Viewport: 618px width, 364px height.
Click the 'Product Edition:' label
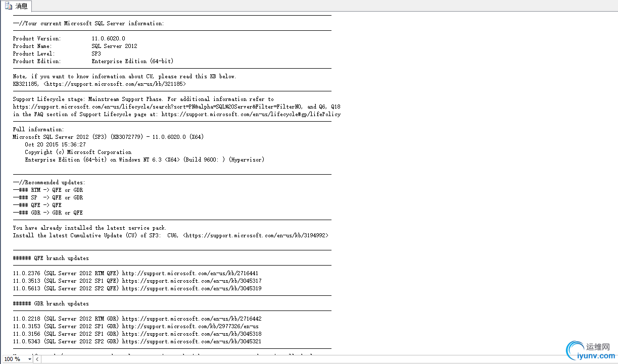click(37, 61)
